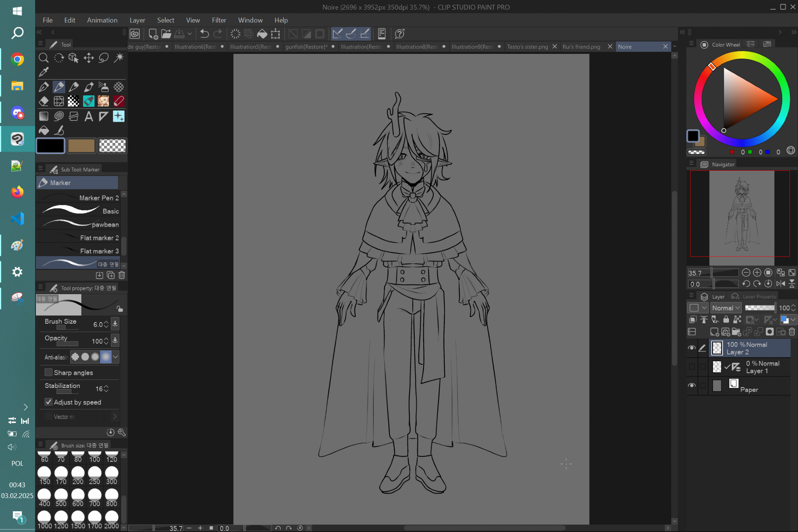798x532 pixels.
Task: Flip canvas horizontally in Navigator
Action: pos(781,284)
